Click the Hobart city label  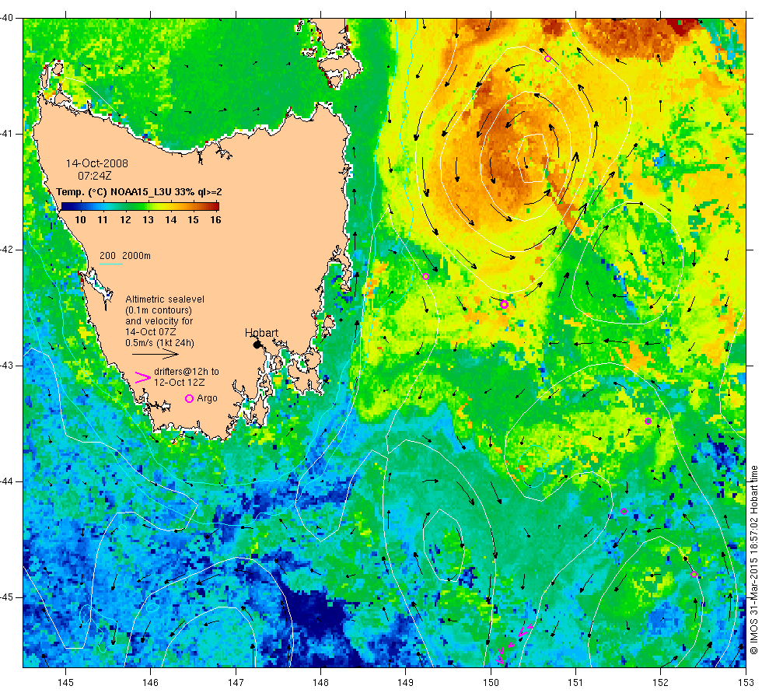[261, 333]
